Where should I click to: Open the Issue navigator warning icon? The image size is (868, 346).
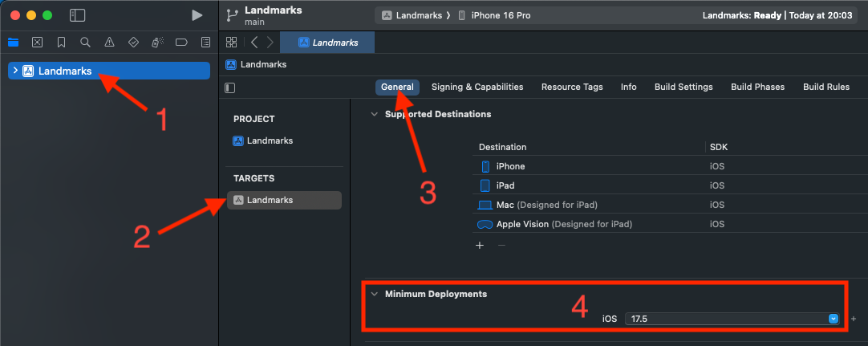(110, 42)
